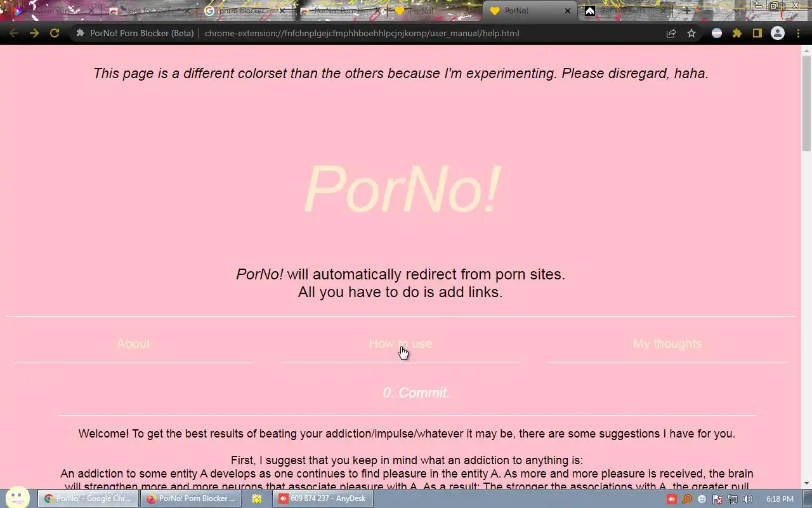
Task: Click the scrollbar down arrow
Action: 806,483
